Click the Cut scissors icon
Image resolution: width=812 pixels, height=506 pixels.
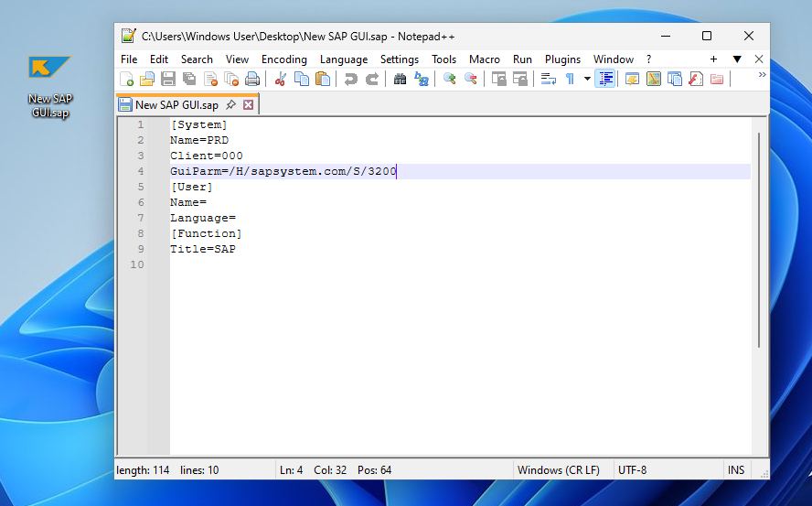[x=281, y=80]
